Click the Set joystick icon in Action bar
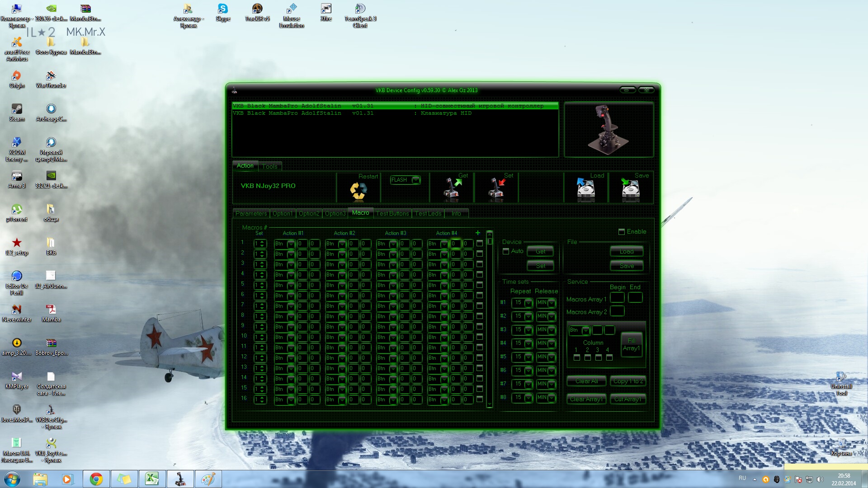This screenshot has width=868, height=488. point(496,190)
